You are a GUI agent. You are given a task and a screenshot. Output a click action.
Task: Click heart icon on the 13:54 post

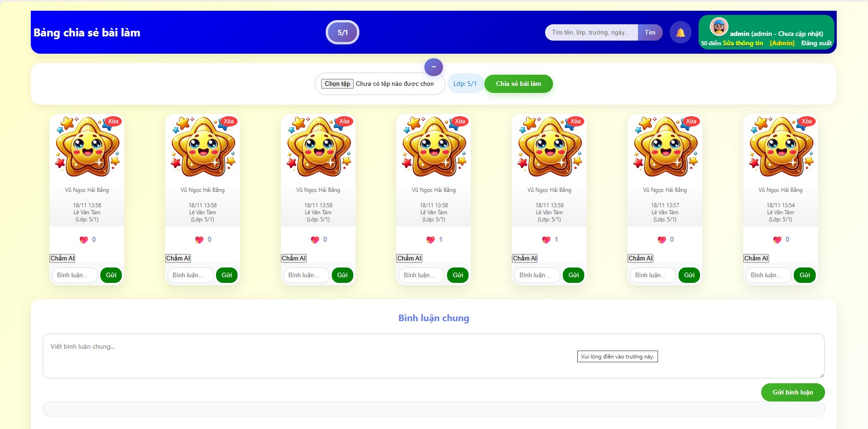click(x=777, y=240)
